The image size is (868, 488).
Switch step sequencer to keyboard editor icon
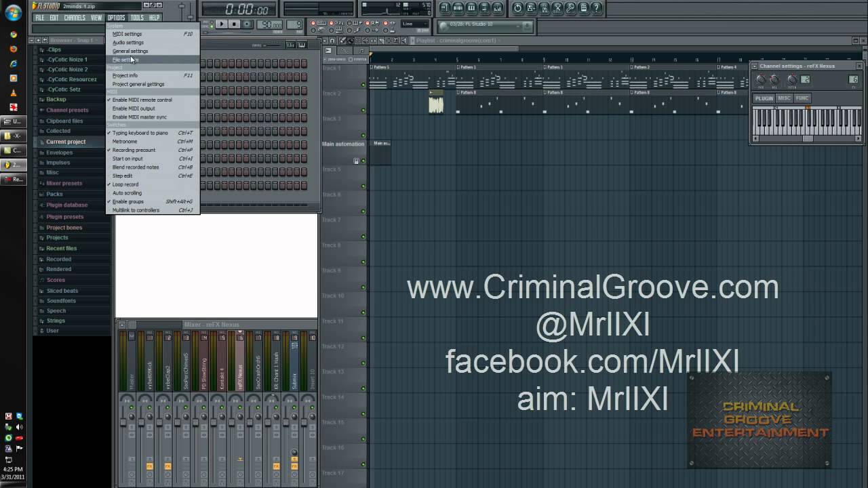(x=302, y=45)
